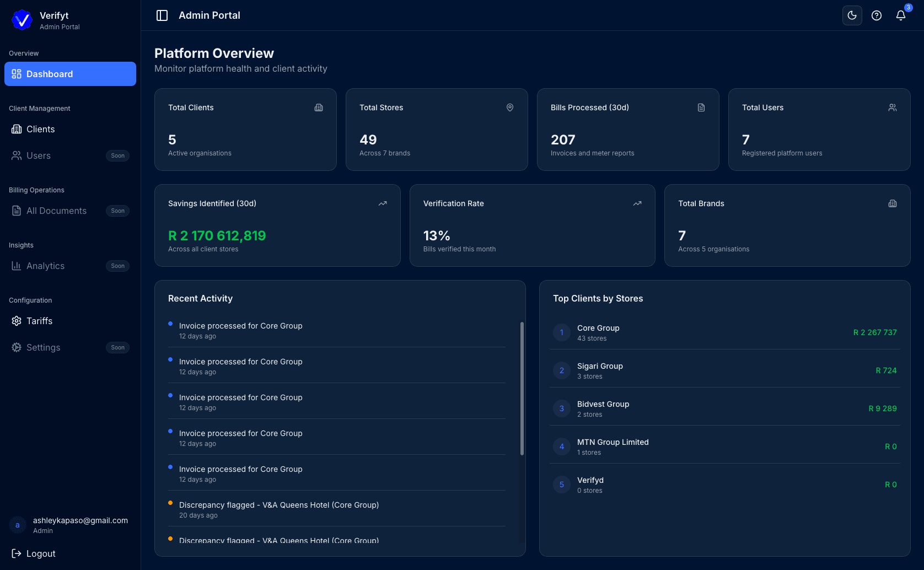Click the 13% verification rate value
The height and width of the screenshot is (570, 924).
[x=437, y=236]
